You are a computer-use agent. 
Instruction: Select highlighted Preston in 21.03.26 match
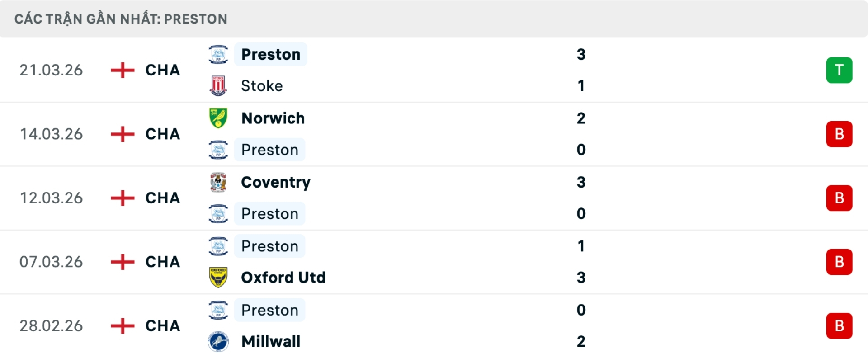[x=271, y=54]
